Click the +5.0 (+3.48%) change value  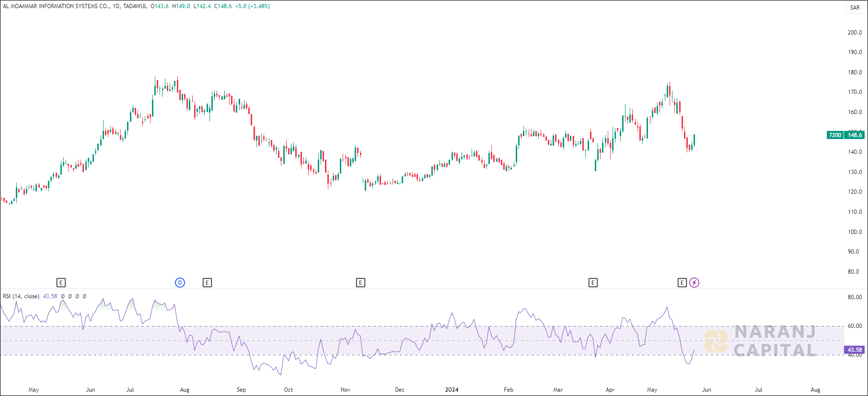tap(253, 6)
